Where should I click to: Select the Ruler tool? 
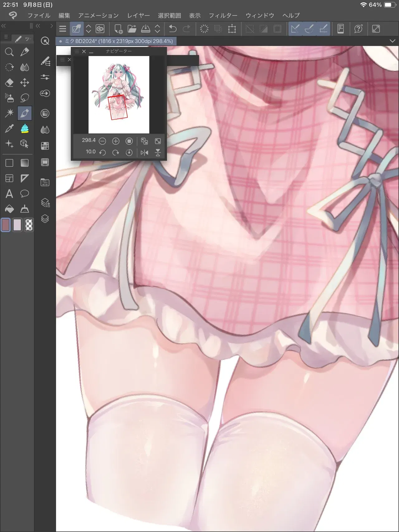[25, 178]
